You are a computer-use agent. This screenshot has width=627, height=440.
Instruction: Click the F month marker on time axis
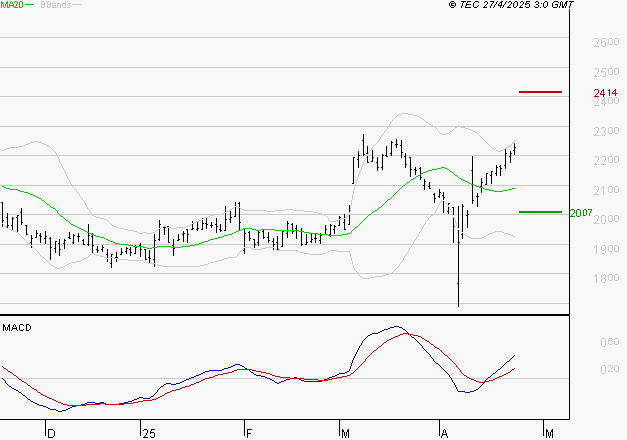click(249, 434)
